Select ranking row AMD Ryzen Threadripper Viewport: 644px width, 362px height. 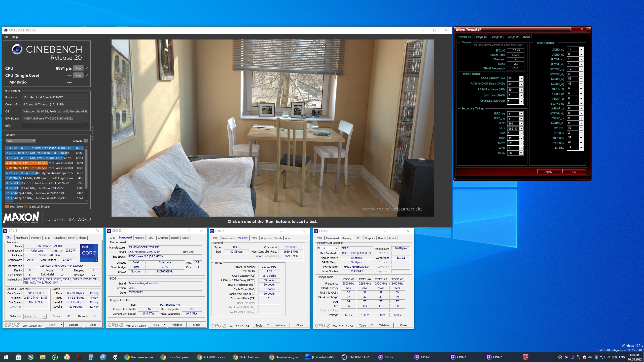(x=45, y=173)
